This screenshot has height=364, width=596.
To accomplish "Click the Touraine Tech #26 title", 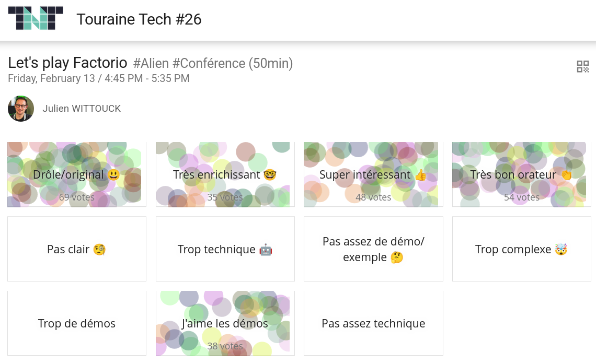I will (x=139, y=19).
